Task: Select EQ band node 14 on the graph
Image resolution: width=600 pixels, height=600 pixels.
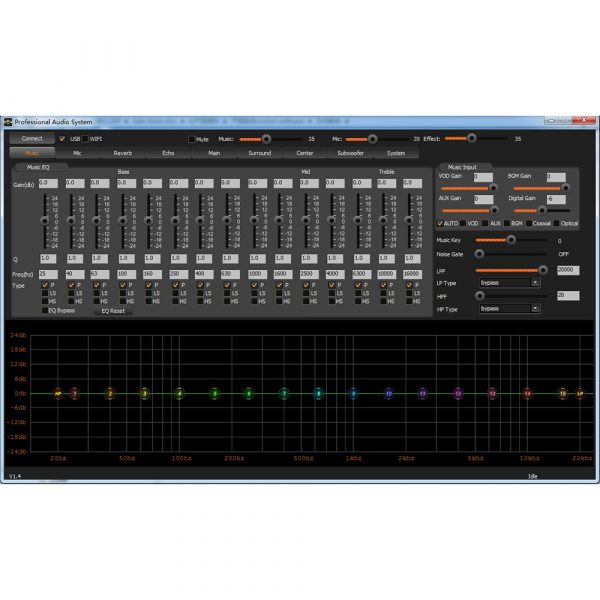Action: click(x=527, y=394)
